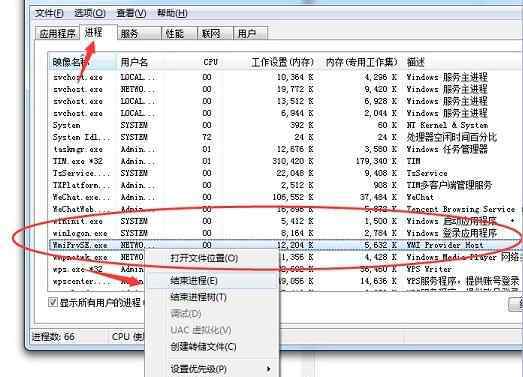Select the System process name
This screenshot has height=377, width=523.
[66, 125]
